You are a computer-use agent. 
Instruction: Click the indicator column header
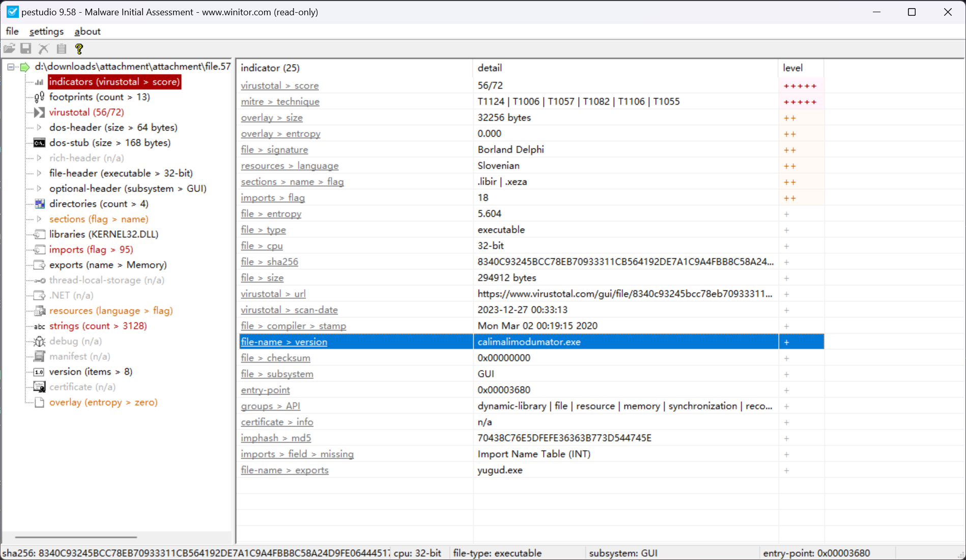point(355,68)
